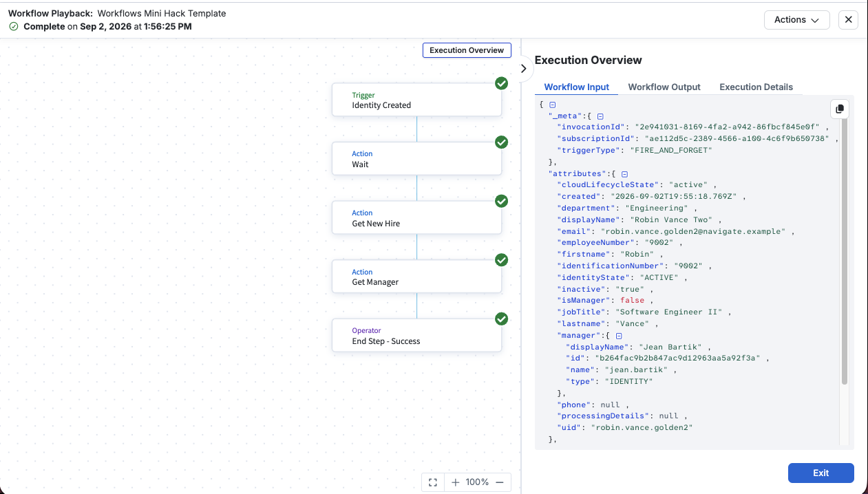Screen dimensions: 868x494
Task: Collapse the "_meta" JSON node
Action: click(x=600, y=116)
